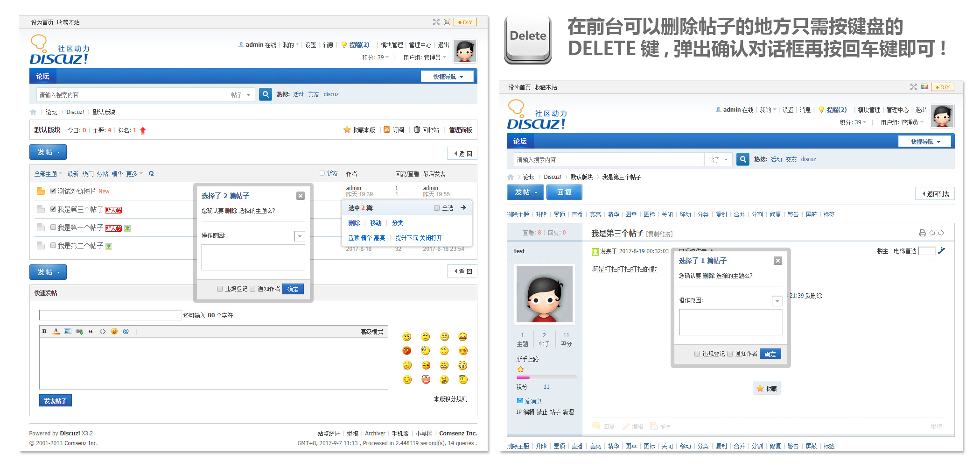Submit with the 发表帖子 button
Image resolution: width=980 pixels, height=469 pixels.
click(x=56, y=401)
